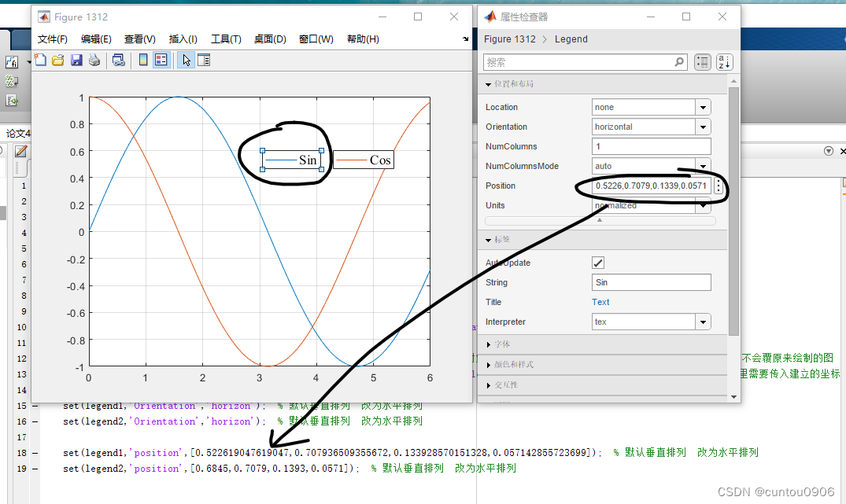Click the comment percent icon in editor
Screen dimensions: 846x504
pos(11,81)
